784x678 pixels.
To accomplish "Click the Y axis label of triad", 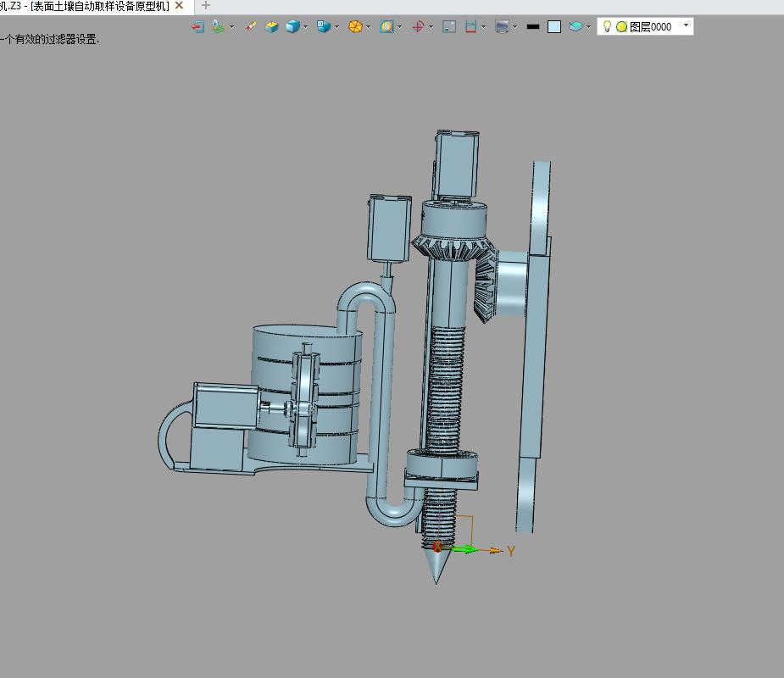I will (x=510, y=551).
